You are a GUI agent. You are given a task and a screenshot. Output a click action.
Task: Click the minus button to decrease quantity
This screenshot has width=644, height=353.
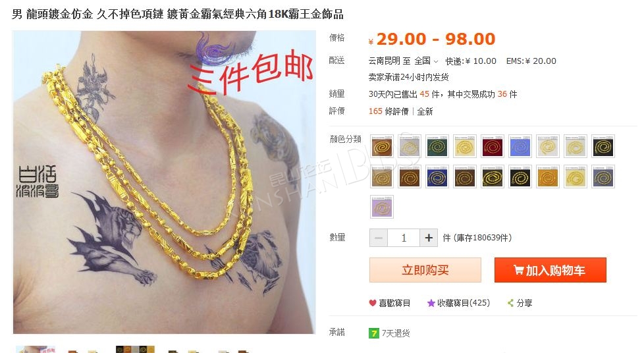tap(379, 238)
